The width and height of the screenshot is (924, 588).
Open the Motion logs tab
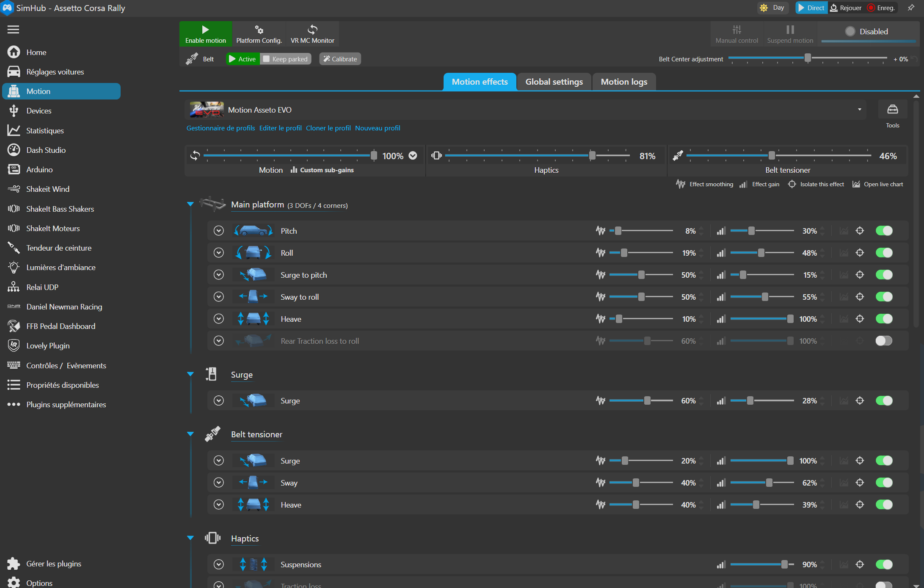coord(623,82)
